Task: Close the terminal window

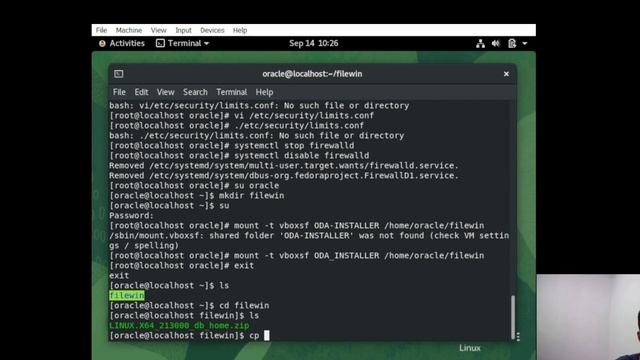Action: 506,74
